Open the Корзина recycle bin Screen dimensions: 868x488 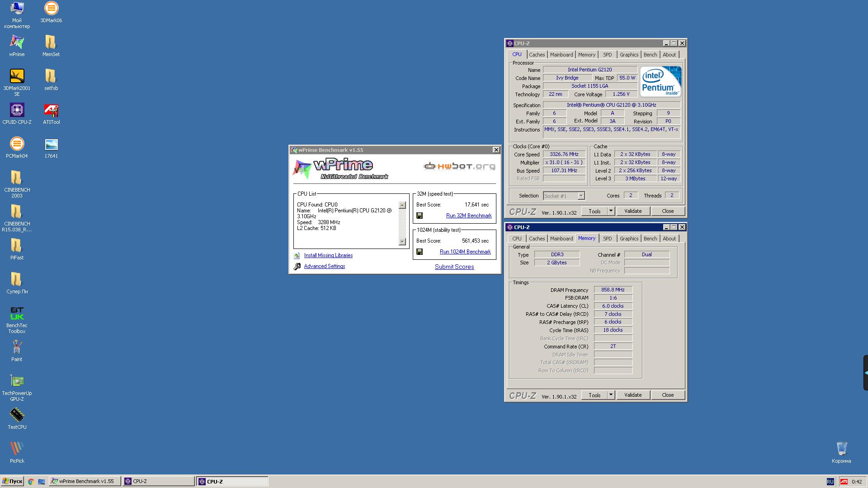(x=841, y=452)
